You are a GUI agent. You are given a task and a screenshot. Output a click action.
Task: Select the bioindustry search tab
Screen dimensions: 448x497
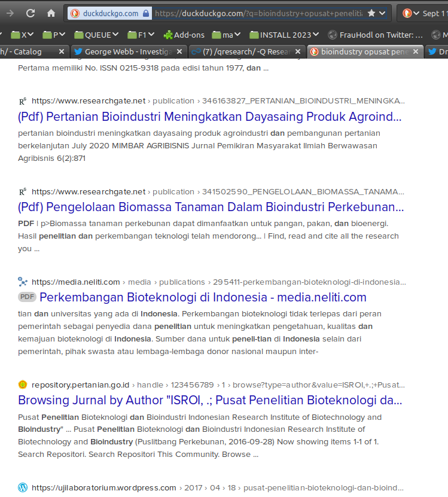coord(365,51)
